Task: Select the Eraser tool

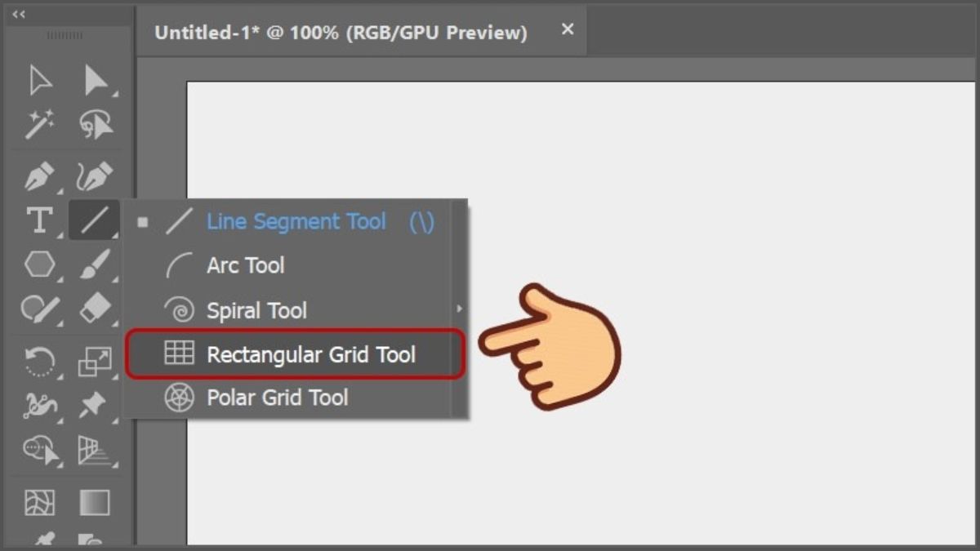Action: tap(96, 309)
